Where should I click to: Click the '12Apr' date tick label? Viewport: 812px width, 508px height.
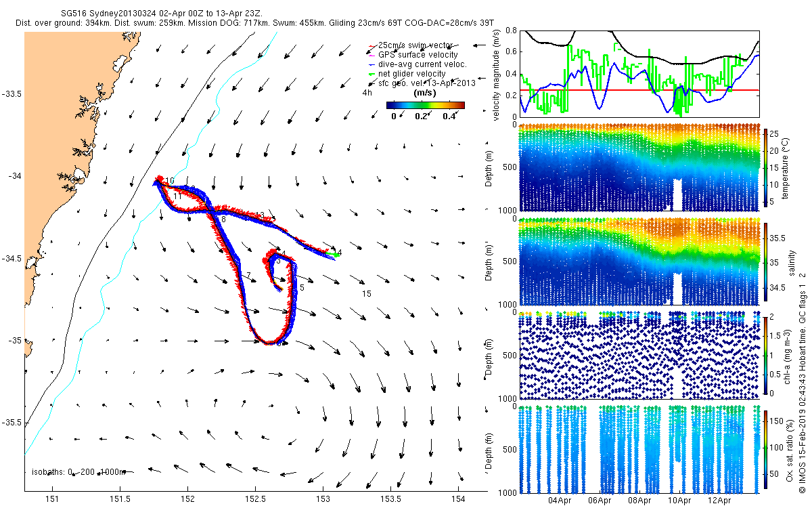[719, 501]
